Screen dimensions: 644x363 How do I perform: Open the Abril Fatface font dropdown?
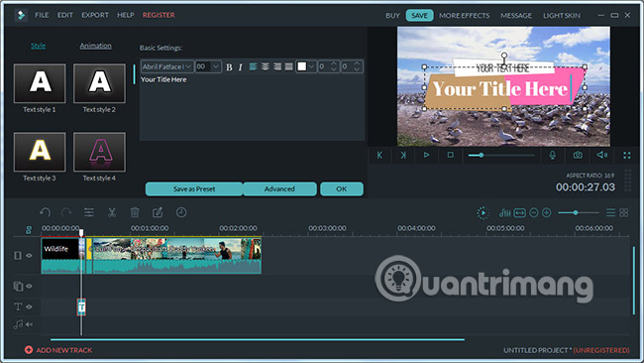coord(167,66)
